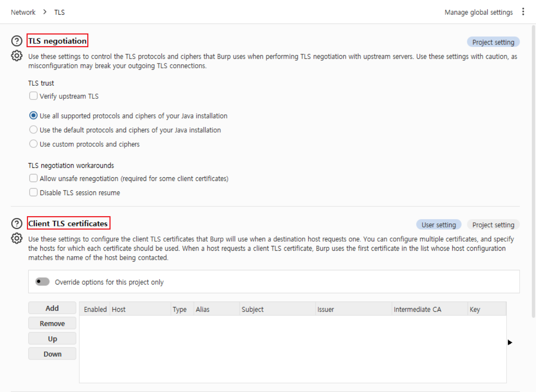This screenshot has width=536, height=392.
Task: Add a client TLS certificate
Action: coord(52,308)
